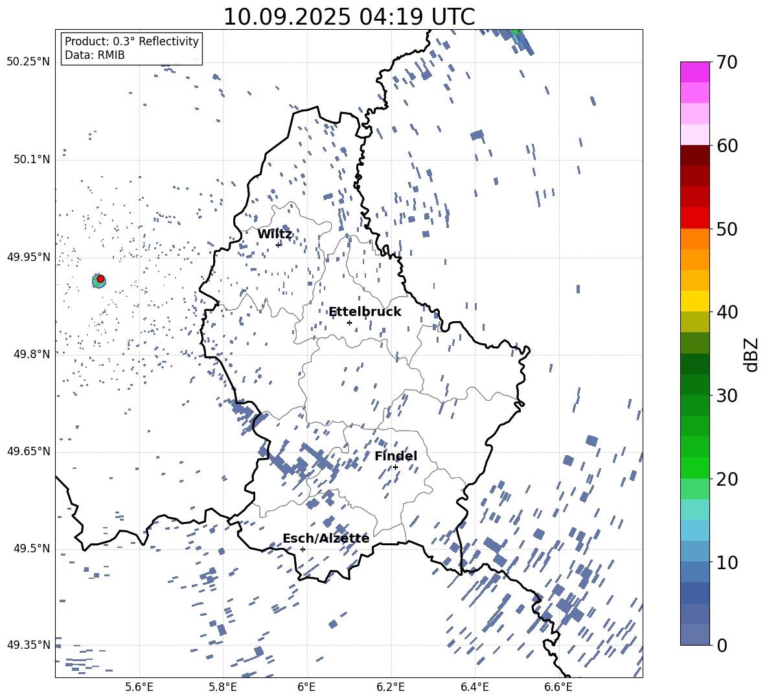Click the Esch/Alzette station cross marker
The width and height of the screenshot is (767, 700).
303,549
